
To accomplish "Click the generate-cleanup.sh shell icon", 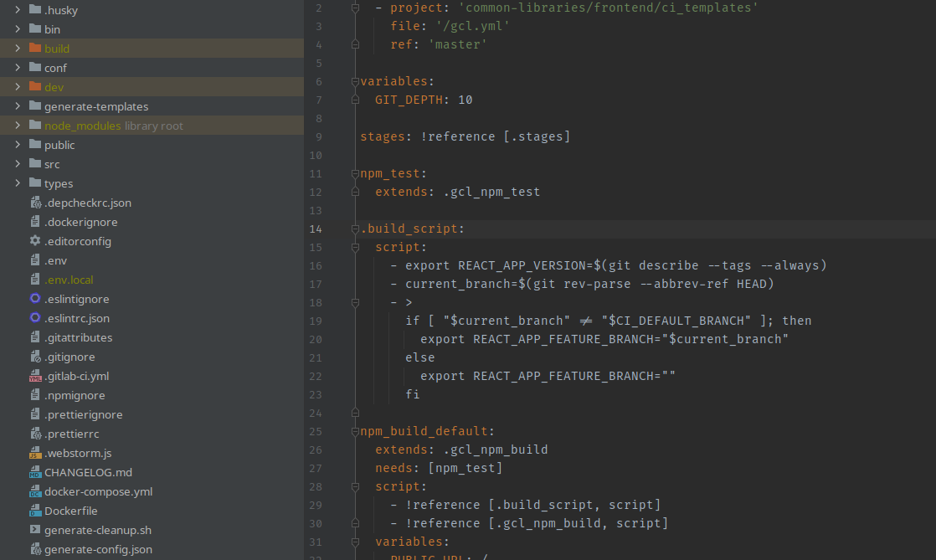I will coord(35,530).
